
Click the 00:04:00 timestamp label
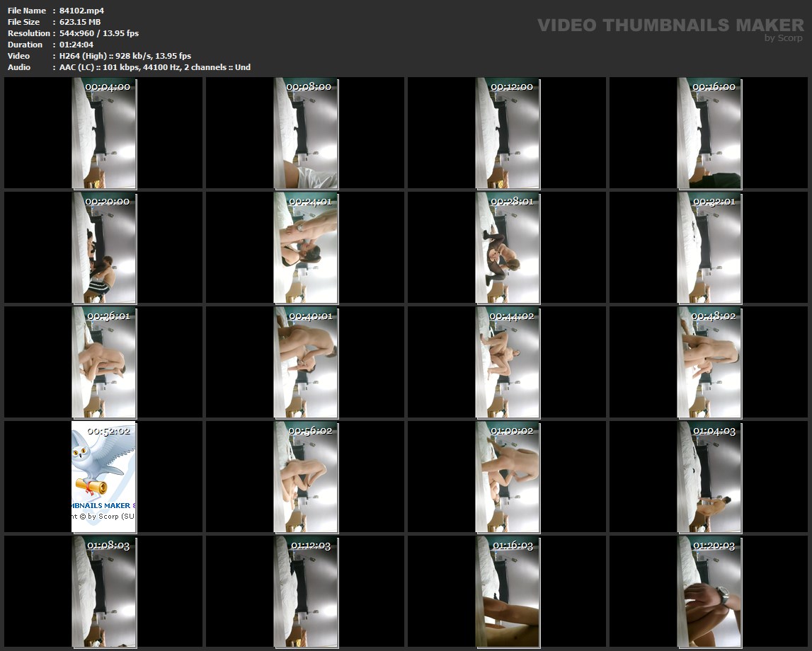pos(108,87)
